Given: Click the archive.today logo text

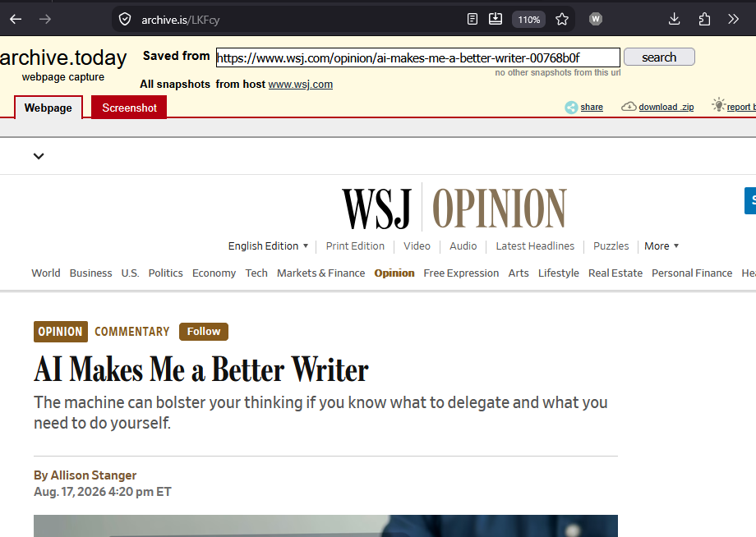Looking at the screenshot, I should (63, 57).
